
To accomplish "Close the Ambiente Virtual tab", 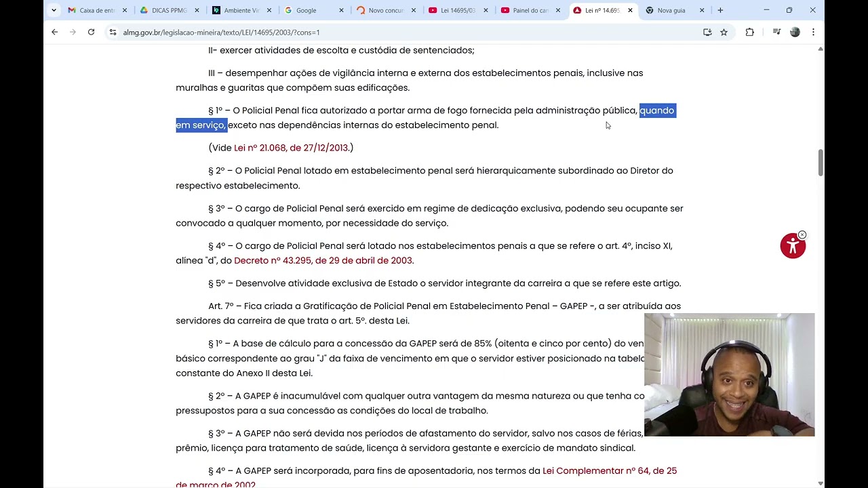I will 269,10.
